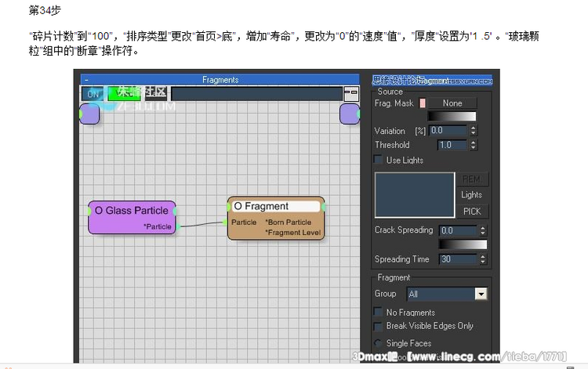The width and height of the screenshot is (588, 369).
Task: Select the Glass Particle node
Action: pos(132,218)
